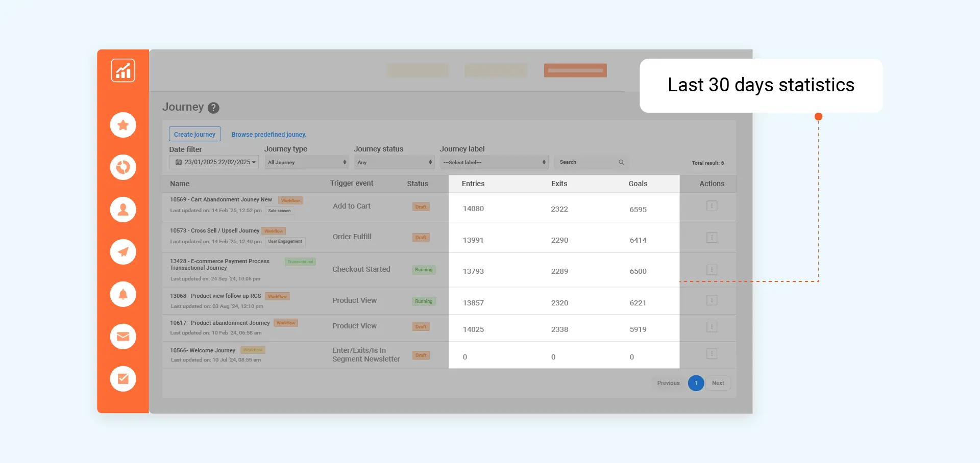Open the star favorites sidebar icon
This screenshot has height=463, width=980.
(x=123, y=125)
